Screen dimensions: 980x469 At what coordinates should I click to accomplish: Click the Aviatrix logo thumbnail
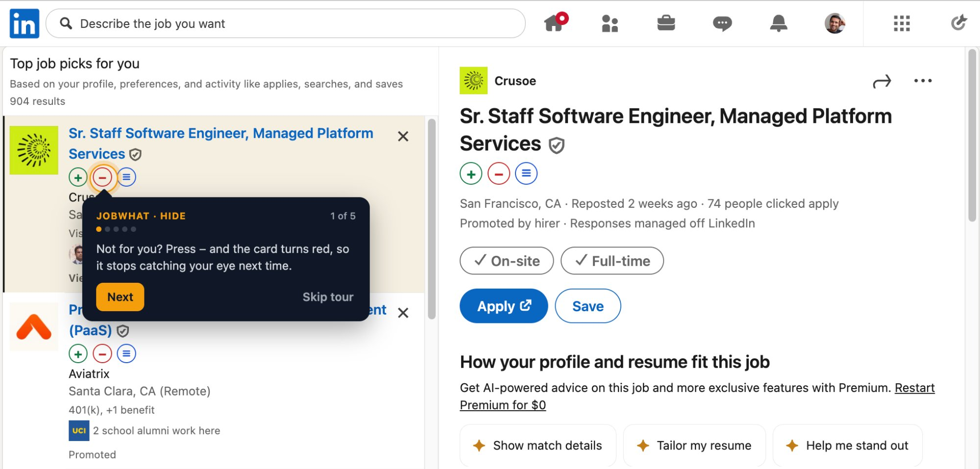pyautogui.click(x=34, y=326)
